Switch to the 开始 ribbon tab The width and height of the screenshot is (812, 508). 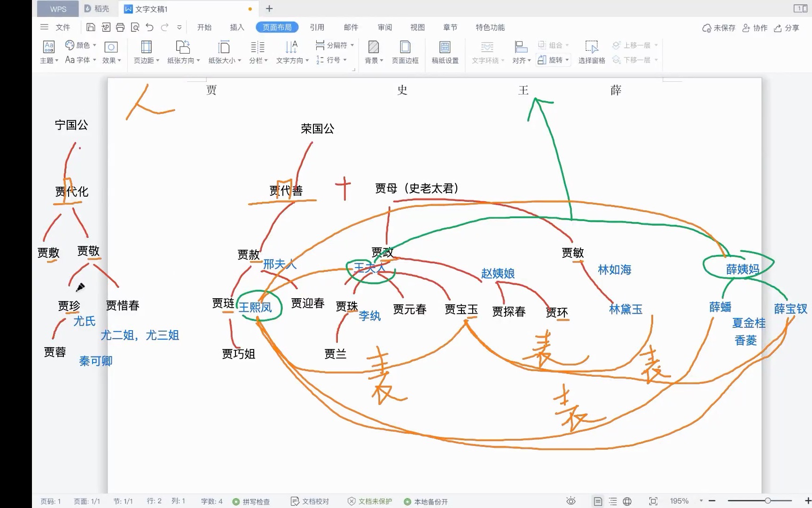coord(204,27)
